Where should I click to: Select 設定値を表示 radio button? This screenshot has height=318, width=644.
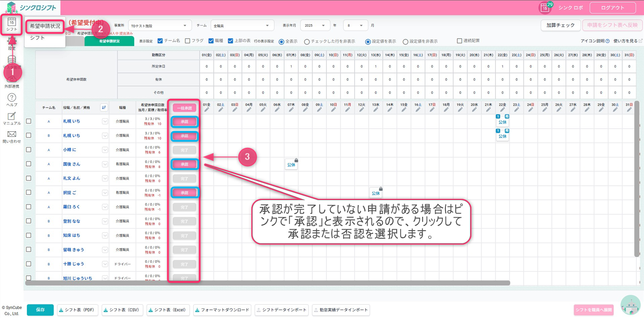pos(368,41)
